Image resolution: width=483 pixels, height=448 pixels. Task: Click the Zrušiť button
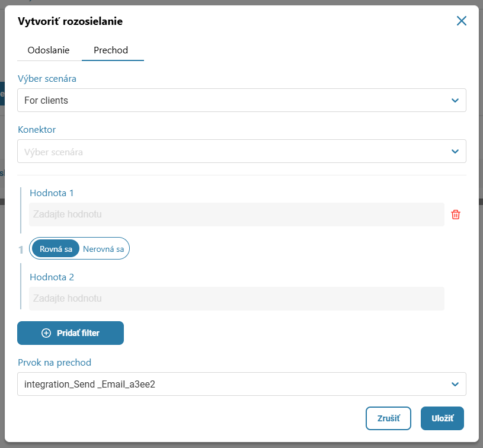(x=388, y=418)
